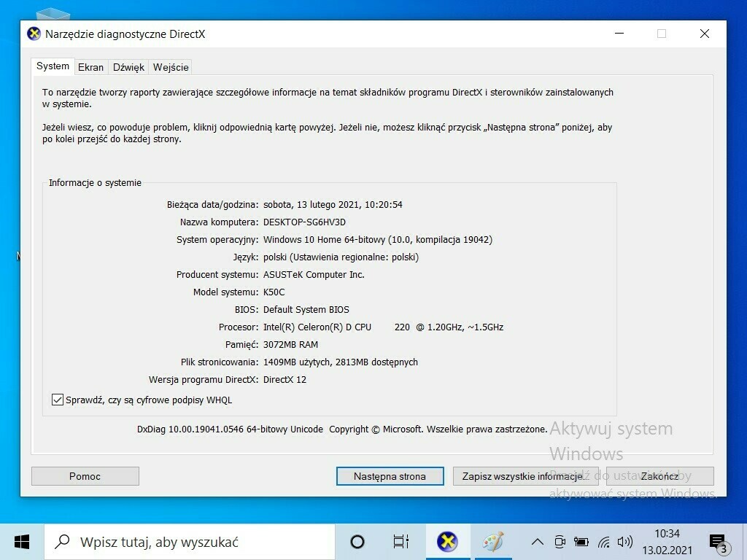
Task: Expand hidden system tray icons
Action: coord(538,542)
